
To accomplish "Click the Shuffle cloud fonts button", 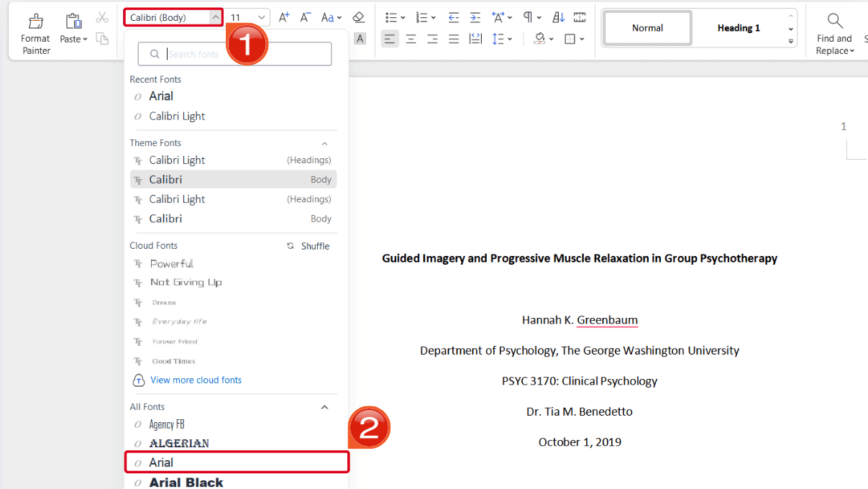I will [309, 246].
